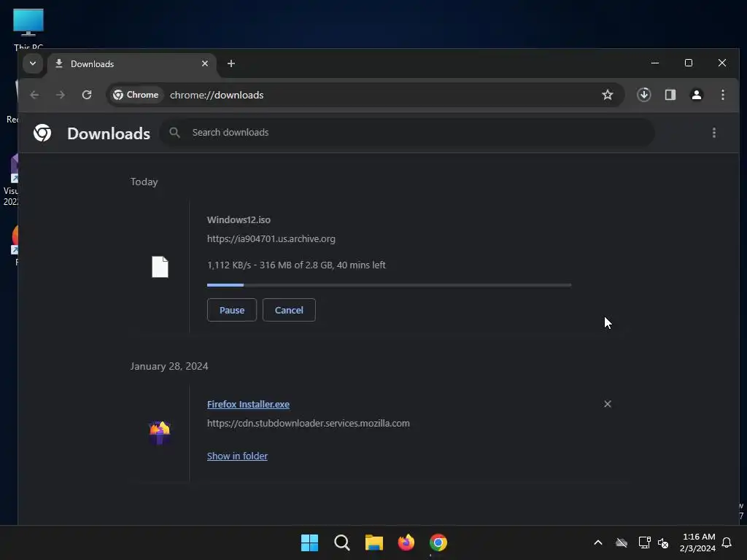The height and width of the screenshot is (560, 747).
Task: Select the This PC desktop icon
Action: click(28, 28)
